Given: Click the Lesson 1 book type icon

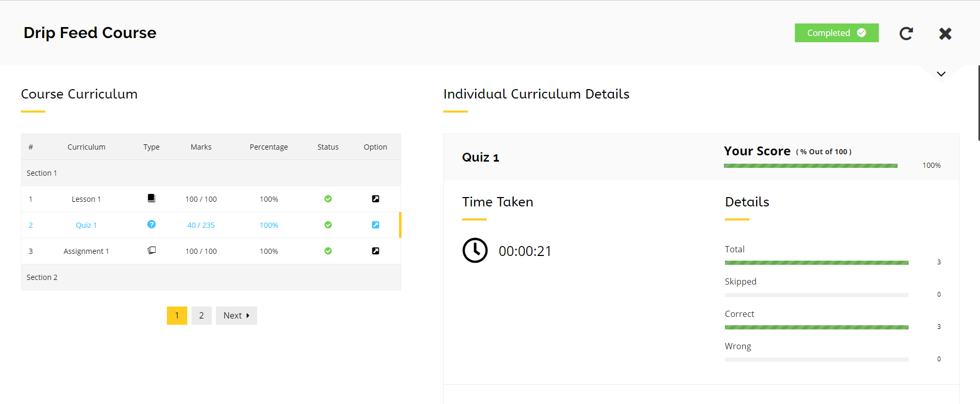Looking at the screenshot, I should pos(151,198).
